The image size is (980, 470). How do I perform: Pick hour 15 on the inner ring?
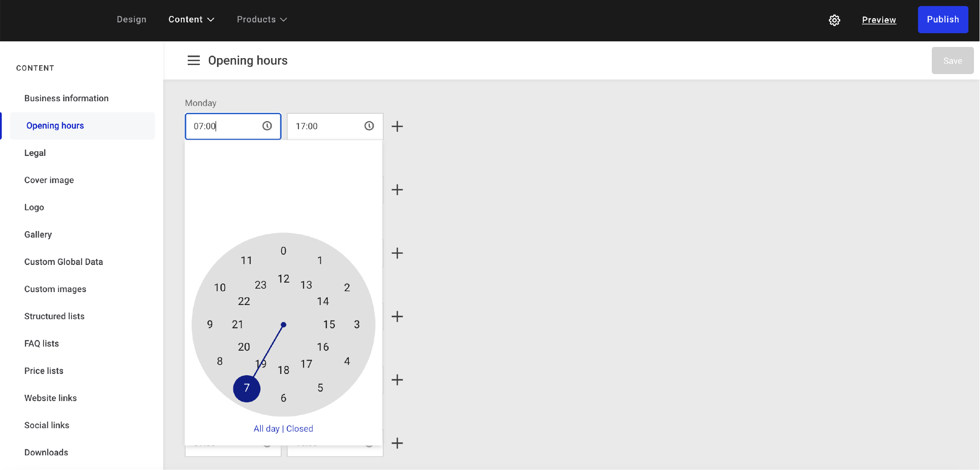329,324
